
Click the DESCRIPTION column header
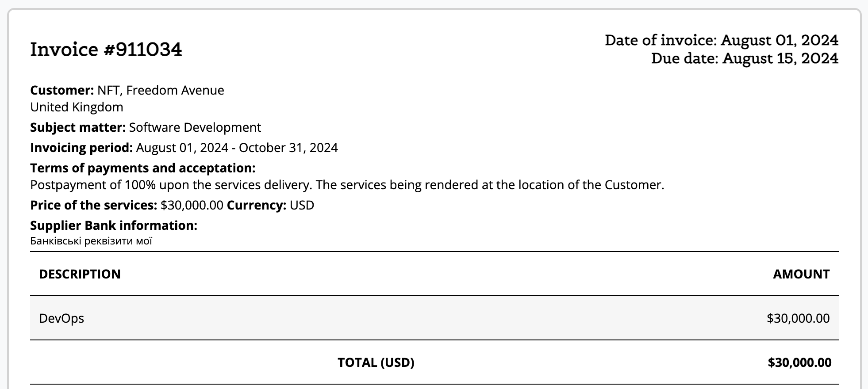[80, 274]
